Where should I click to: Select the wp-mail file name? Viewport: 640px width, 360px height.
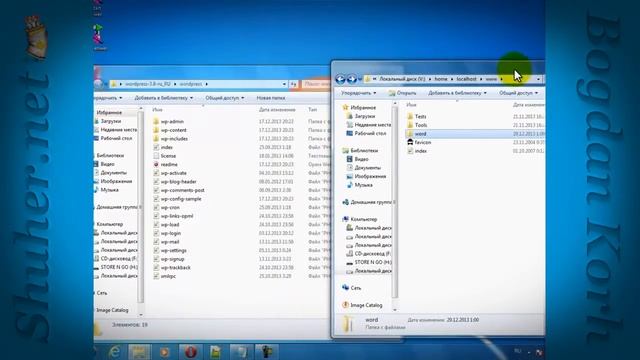[x=170, y=242]
